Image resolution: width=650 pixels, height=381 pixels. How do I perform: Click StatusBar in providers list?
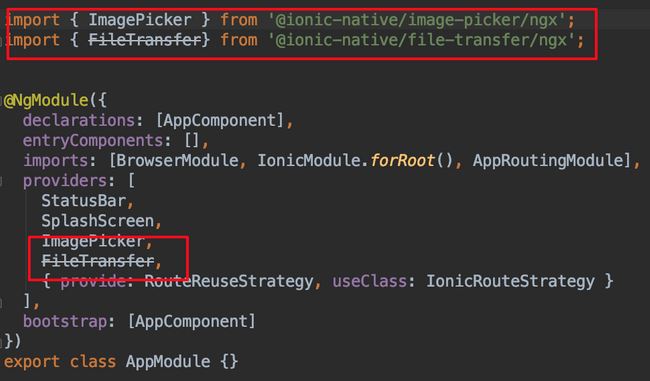pyautogui.click(x=84, y=201)
